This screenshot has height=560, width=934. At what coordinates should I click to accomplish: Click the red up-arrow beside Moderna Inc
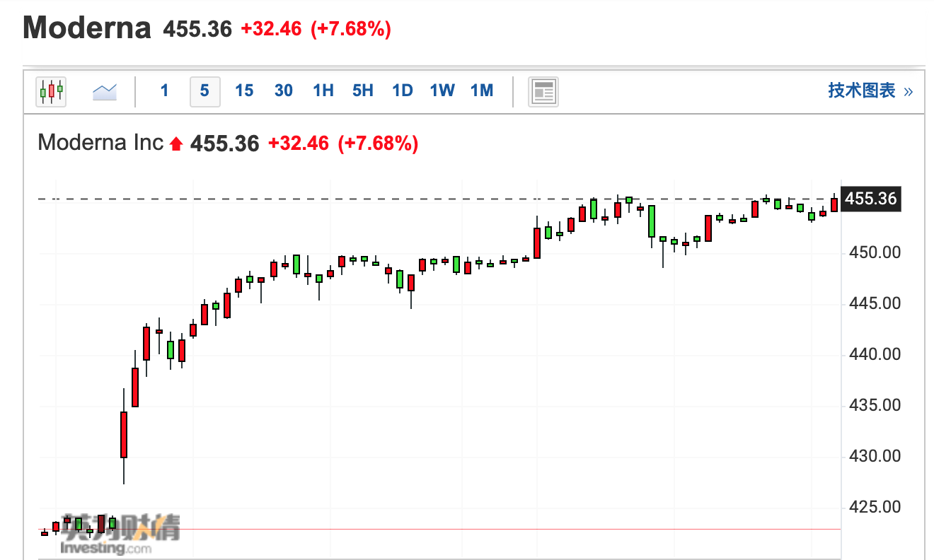click(x=176, y=144)
